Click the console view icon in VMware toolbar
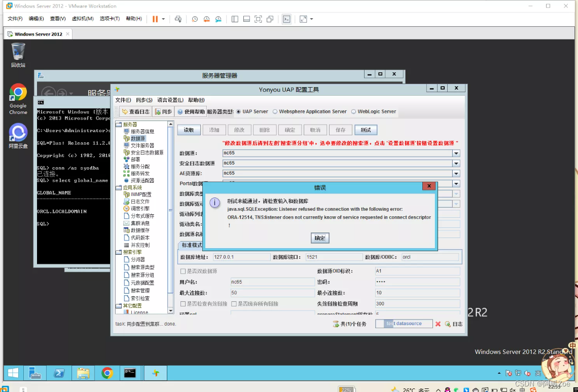 286,19
